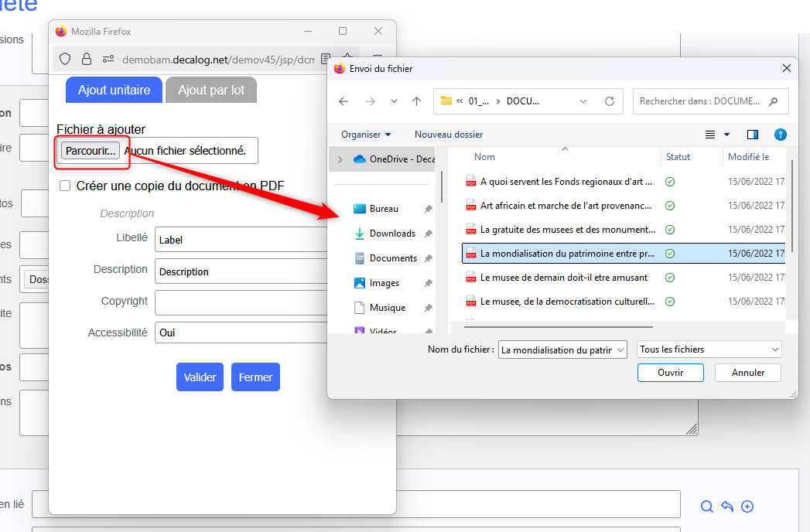The width and height of the screenshot is (810, 532).
Task: Click the 'Parcourir...' browse button
Action: pyautogui.click(x=91, y=151)
